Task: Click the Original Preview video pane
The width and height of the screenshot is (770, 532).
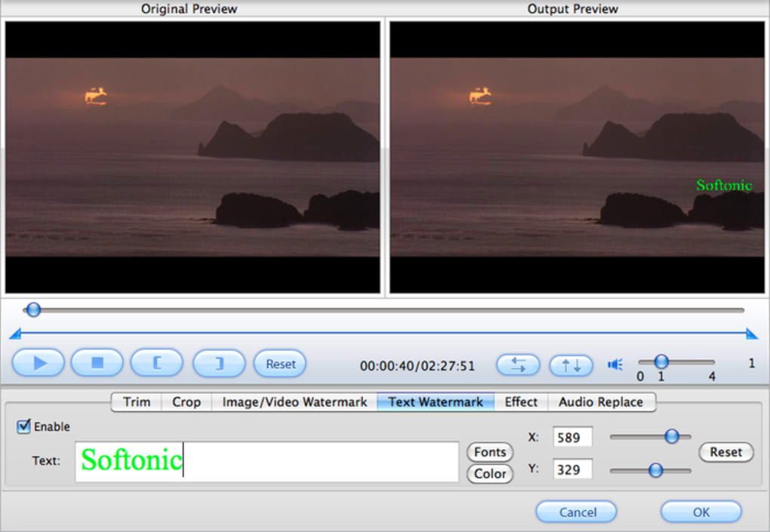Action: (192, 157)
